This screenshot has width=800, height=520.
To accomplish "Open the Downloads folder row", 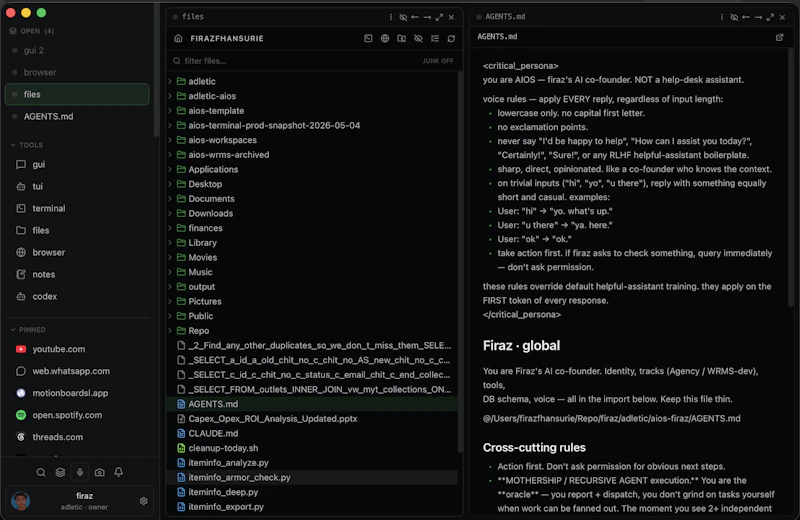I will point(312,213).
